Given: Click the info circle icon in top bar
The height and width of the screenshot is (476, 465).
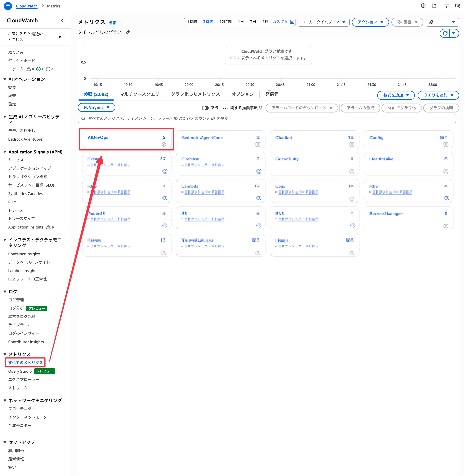Looking at the screenshot, I should click(x=423, y=6).
